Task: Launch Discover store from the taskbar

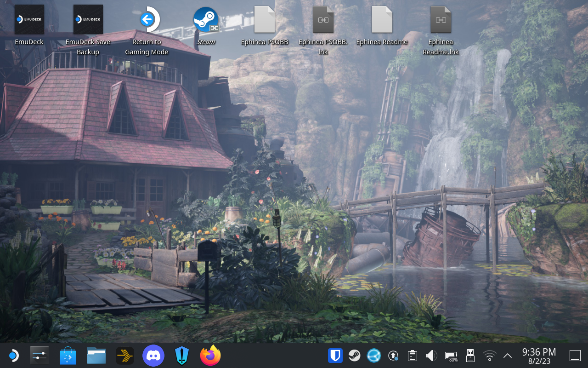Action: point(69,356)
